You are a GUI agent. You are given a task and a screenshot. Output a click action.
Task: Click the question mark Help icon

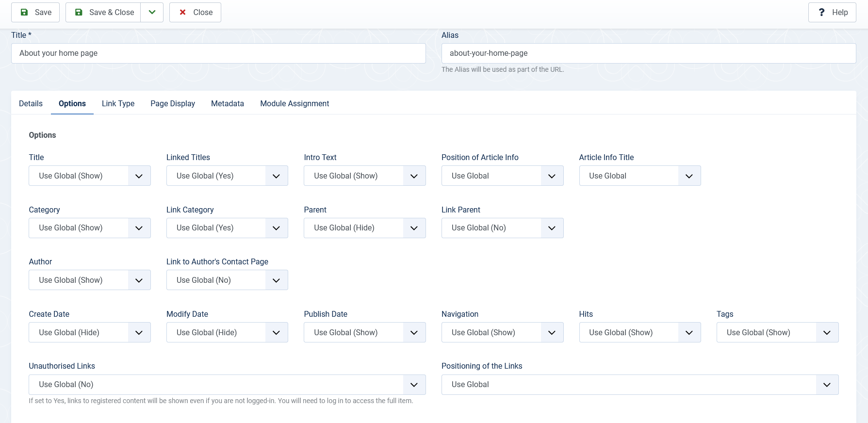821,12
